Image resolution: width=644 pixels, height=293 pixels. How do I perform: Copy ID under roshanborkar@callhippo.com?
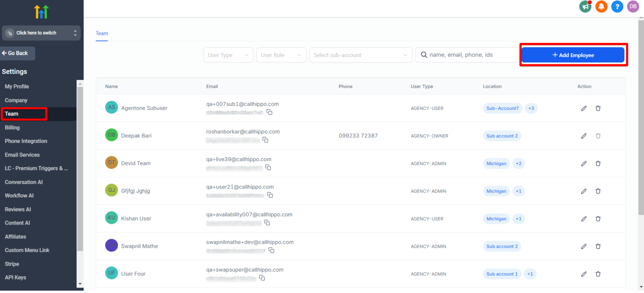[x=265, y=140]
